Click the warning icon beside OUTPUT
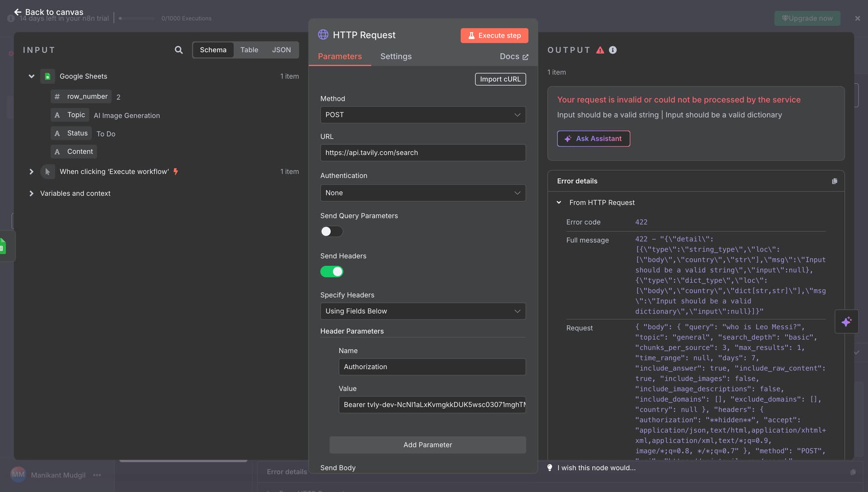The width and height of the screenshot is (868, 492). coord(599,50)
